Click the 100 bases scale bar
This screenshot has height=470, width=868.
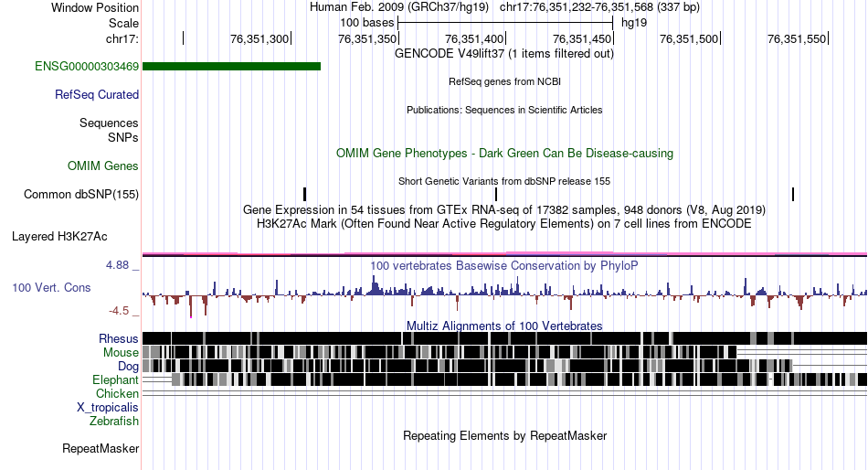click(x=505, y=23)
